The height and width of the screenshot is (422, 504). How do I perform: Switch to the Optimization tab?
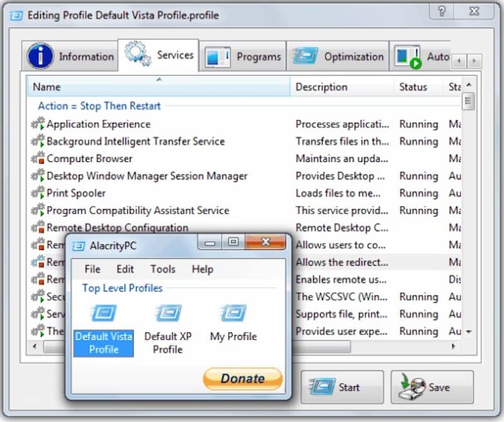click(x=338, y=57)
